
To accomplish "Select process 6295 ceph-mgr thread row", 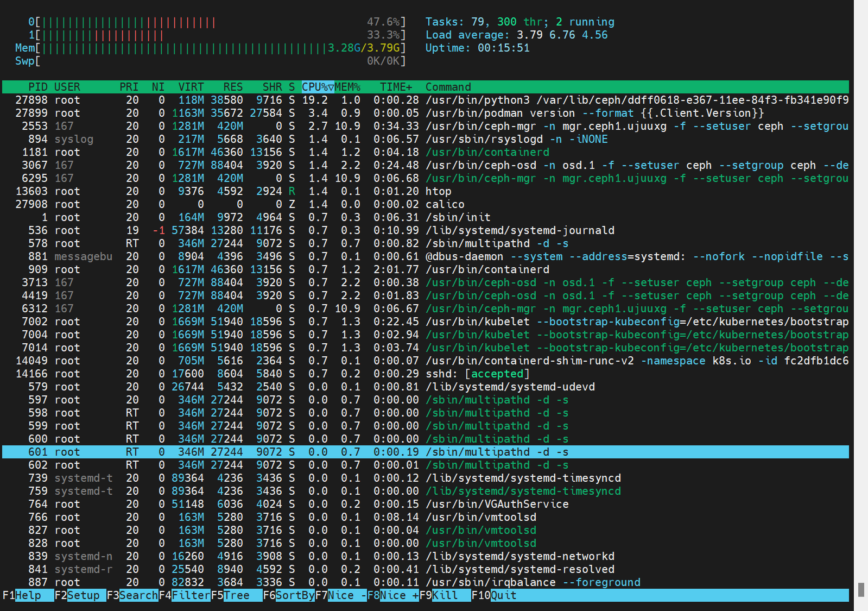I will click(426, 178).
